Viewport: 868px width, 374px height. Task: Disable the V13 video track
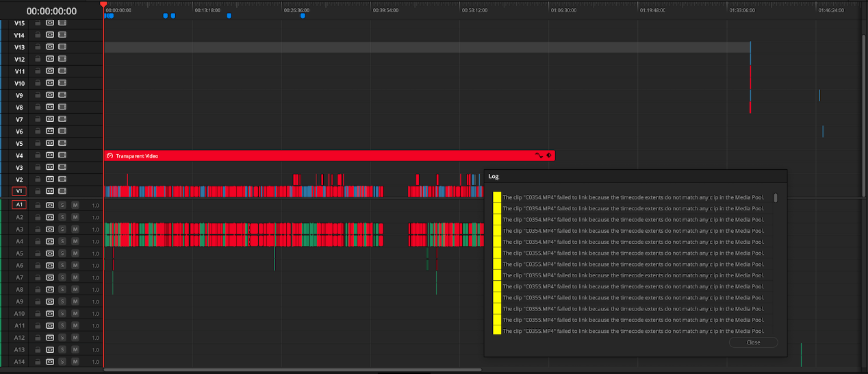pyautogui.click(x=62, y=47)
